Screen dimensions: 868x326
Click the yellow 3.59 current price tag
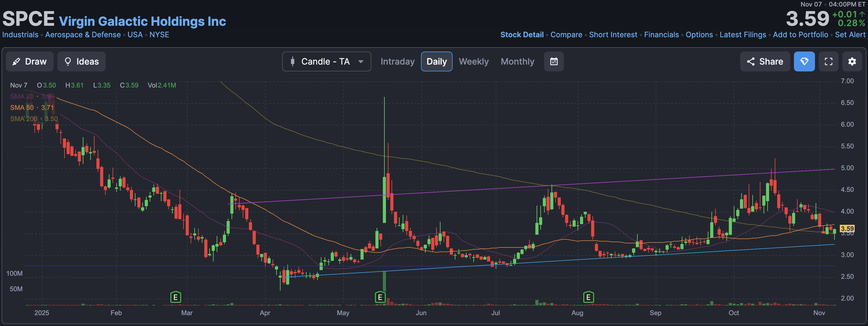pos(847,229)
